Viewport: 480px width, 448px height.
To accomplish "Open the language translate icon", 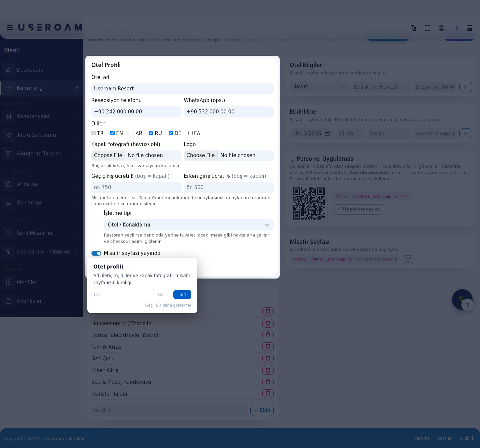I will (413, 28).
